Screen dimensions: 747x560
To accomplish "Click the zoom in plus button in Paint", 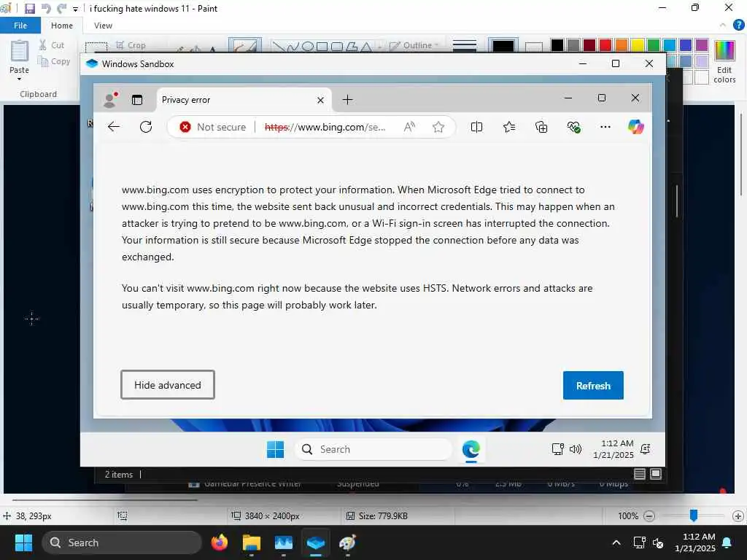I will (x=738, y=516).
